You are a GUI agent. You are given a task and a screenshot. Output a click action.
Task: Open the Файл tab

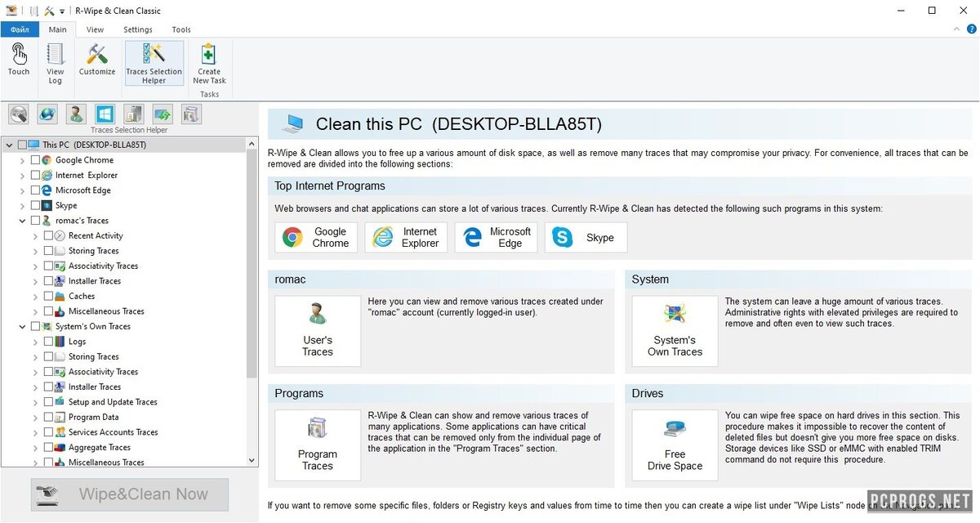20,29
